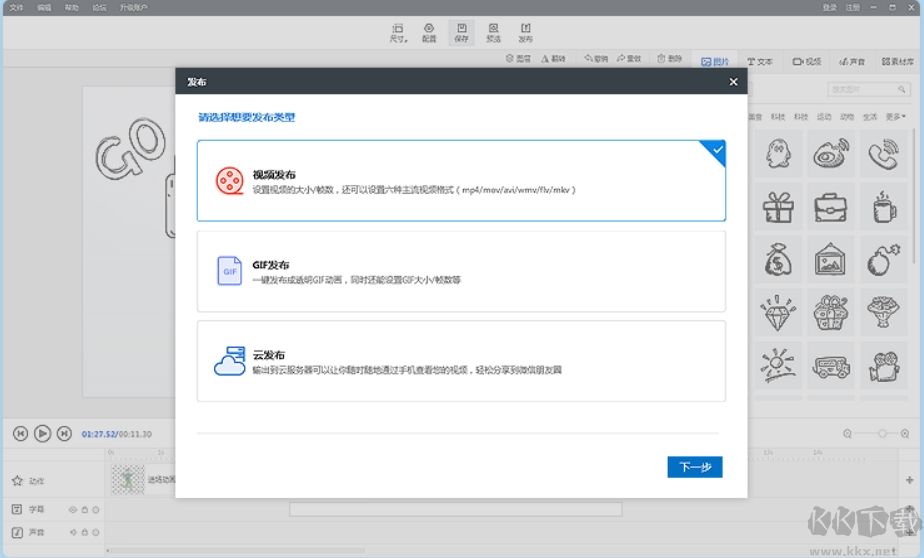Switch to the 素材库 tab
Viewport: 924px width, 558px height.
[x=897, y=61]
